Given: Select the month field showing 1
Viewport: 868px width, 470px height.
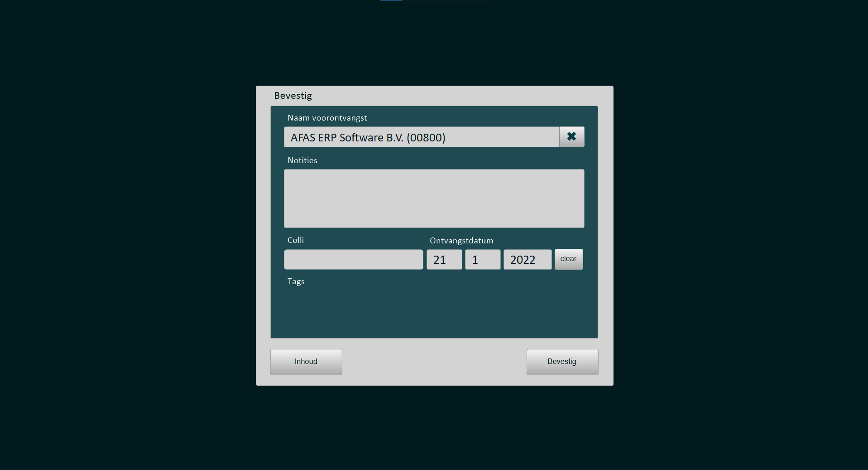Looking at the screenshot, I should [x=483, y=260].
